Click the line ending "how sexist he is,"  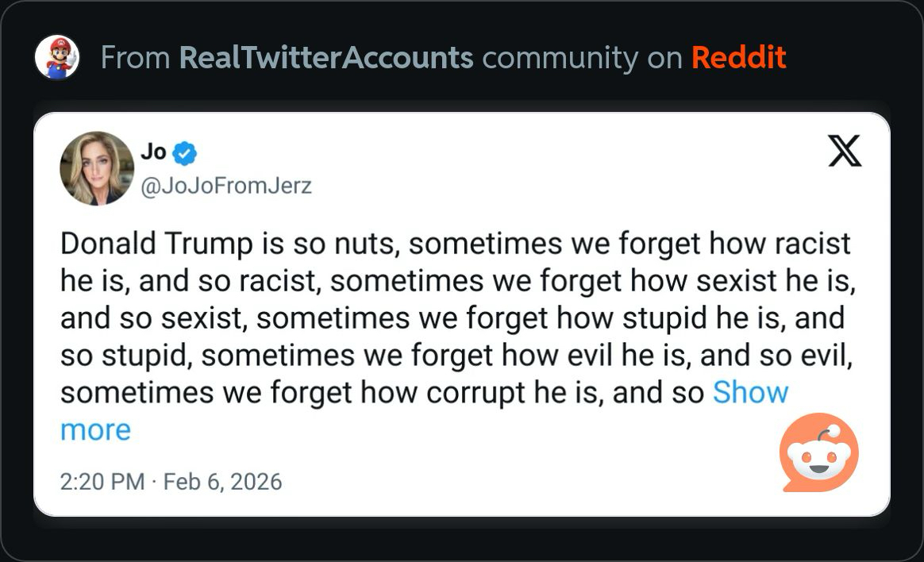point(458,281)
